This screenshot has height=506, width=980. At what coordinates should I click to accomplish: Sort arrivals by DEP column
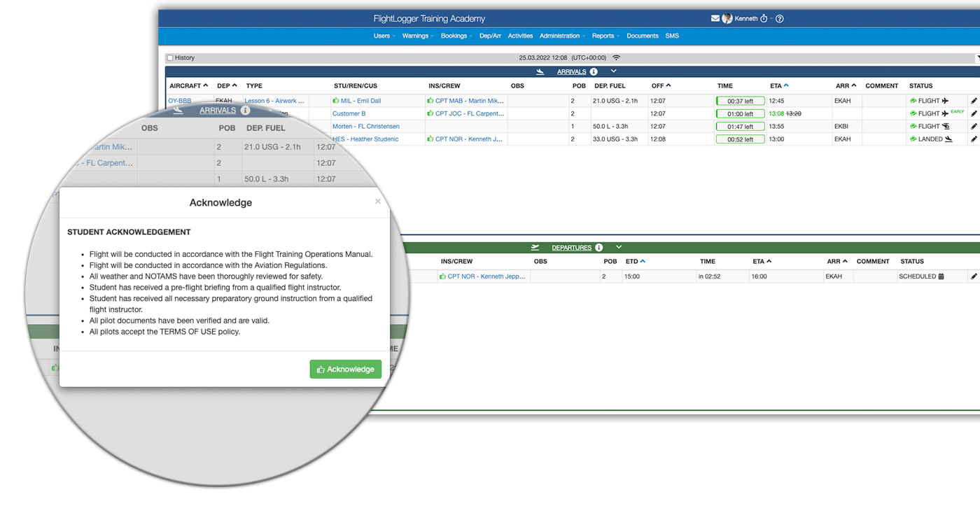[x=227, y=85]
